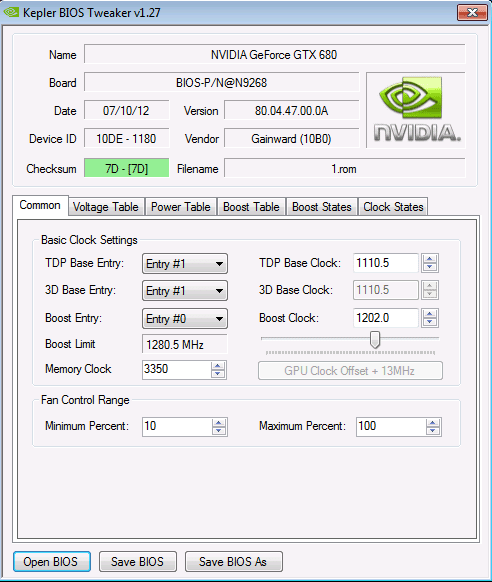492x582 pixels.
Task: Click the Save BIOS button
Action: pos(138,562)
